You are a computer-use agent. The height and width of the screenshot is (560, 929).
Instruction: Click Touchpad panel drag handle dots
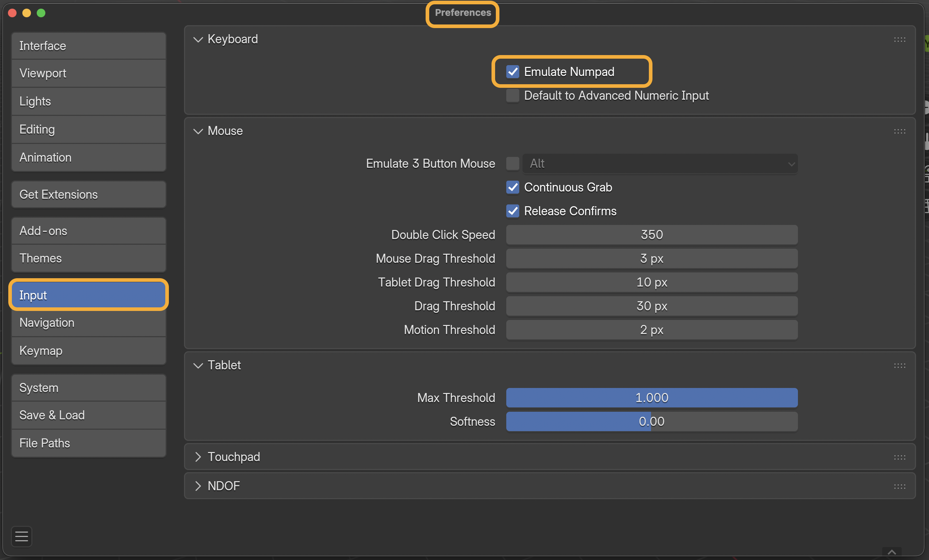tap(899, 457)
